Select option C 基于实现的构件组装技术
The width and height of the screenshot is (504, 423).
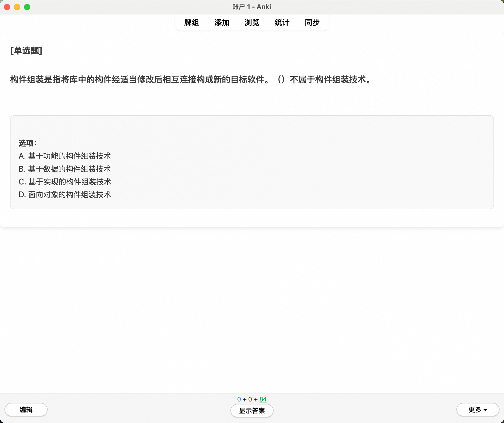pyautogui.click(x=65, y=182)
